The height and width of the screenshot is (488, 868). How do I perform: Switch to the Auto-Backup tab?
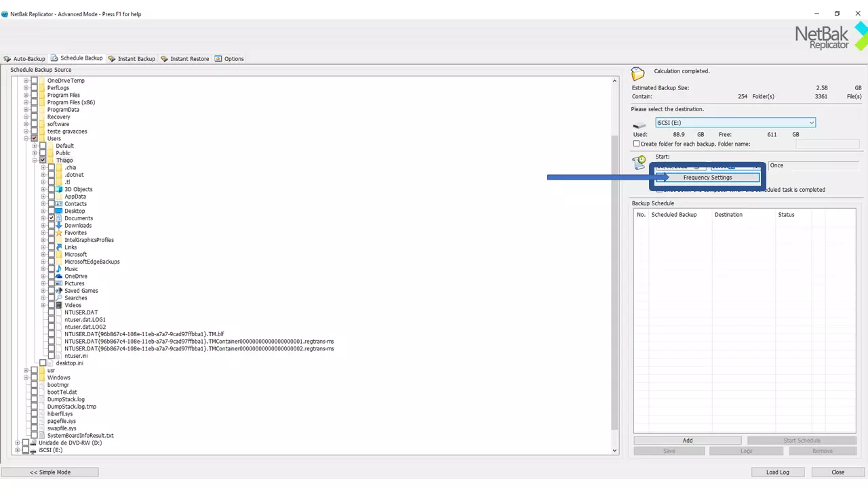click(25, 59)
